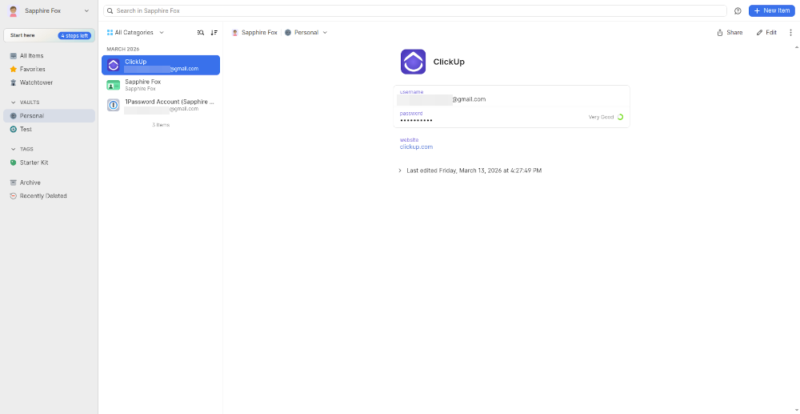Open the help question mark icon
The height and width of the screenshot is (414, 800).
(x=738, y=11)
